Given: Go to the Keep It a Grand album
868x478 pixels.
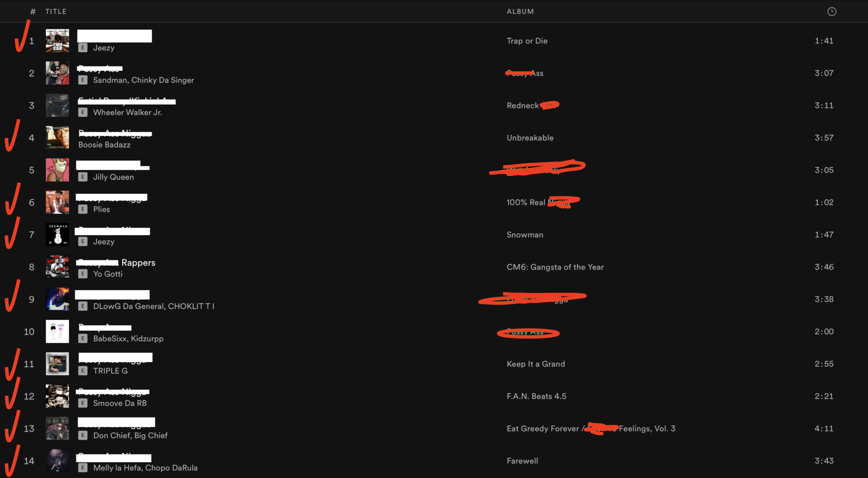Looking at the screenshot, I should click(535, 364).
